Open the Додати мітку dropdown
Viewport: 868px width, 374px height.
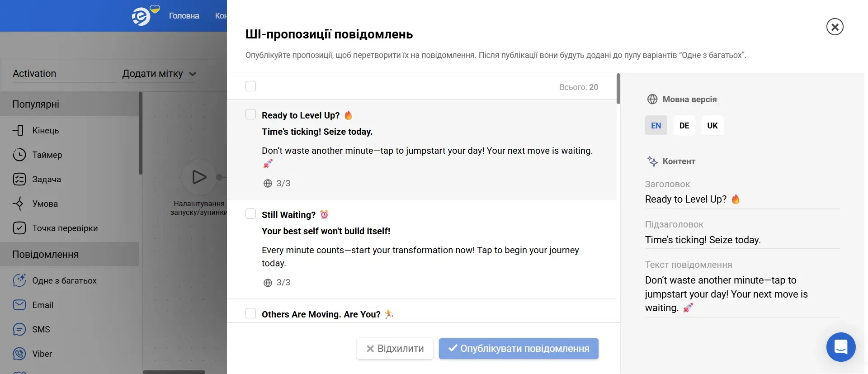click(159, 74)
